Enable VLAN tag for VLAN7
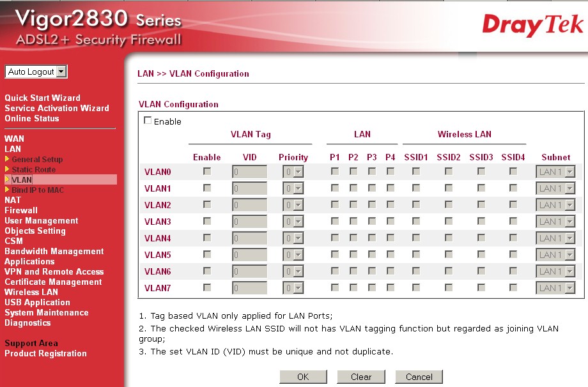 [x=207, y=287]
